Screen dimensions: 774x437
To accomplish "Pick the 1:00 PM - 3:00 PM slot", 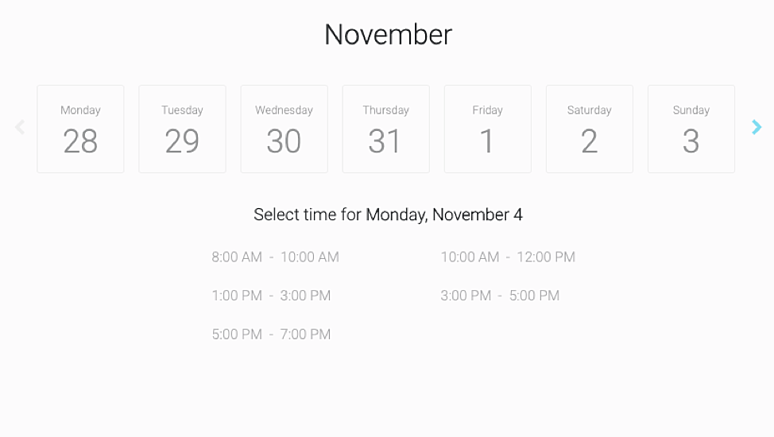I will pos(271,295).
